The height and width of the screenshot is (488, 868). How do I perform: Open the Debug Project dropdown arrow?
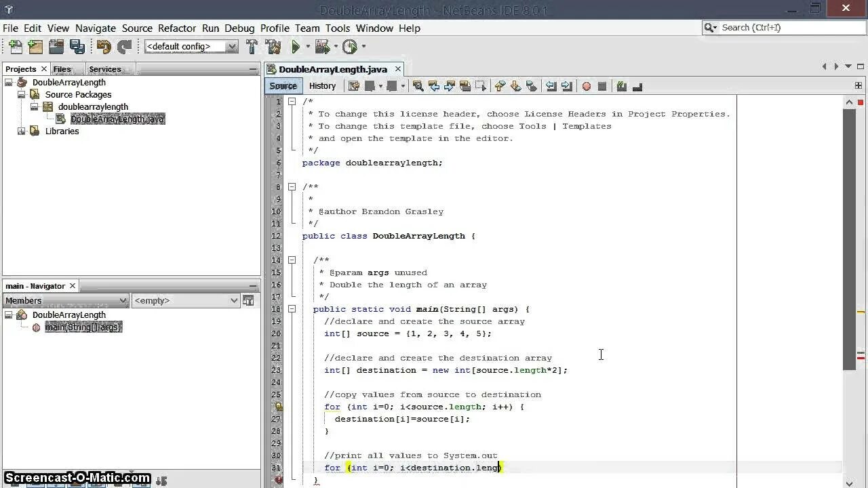click(x=336, y=47)
